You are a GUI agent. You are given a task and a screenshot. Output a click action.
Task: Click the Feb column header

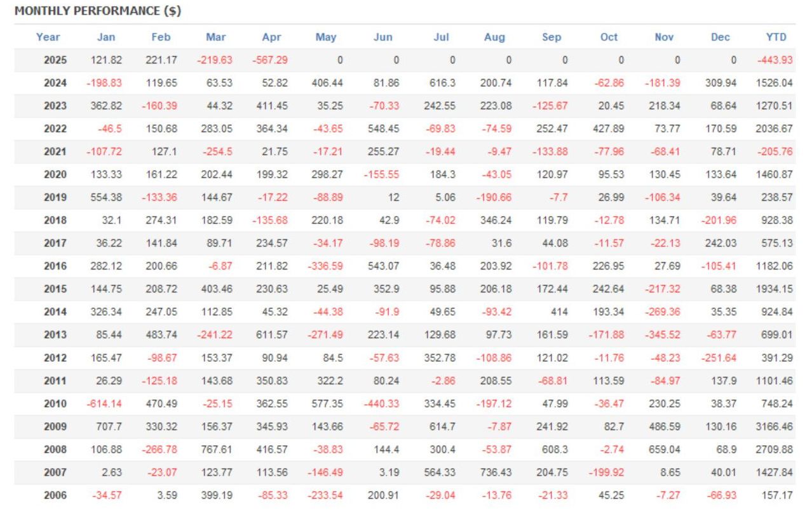[x=161, y=37]
